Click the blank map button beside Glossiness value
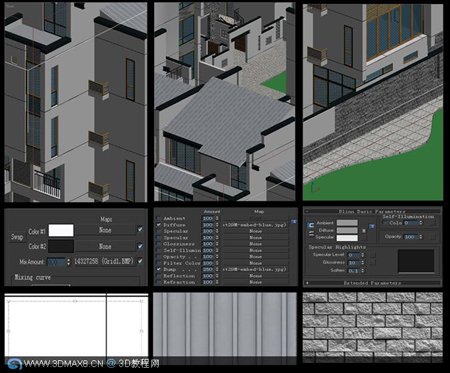This screenshot has height=373, width=450. pos(373,262)
